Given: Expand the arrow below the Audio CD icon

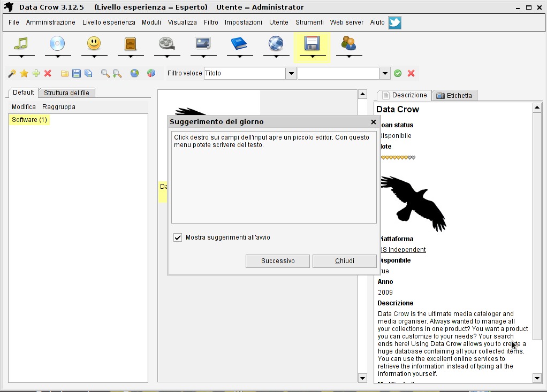Looking at the screenshot, I should pos(58,56).
